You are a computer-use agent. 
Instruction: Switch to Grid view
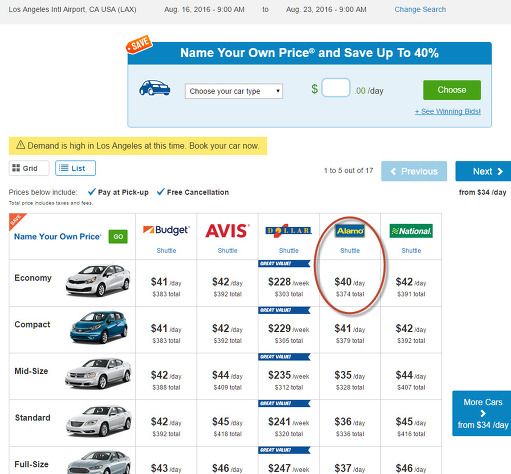pos(29,168)
